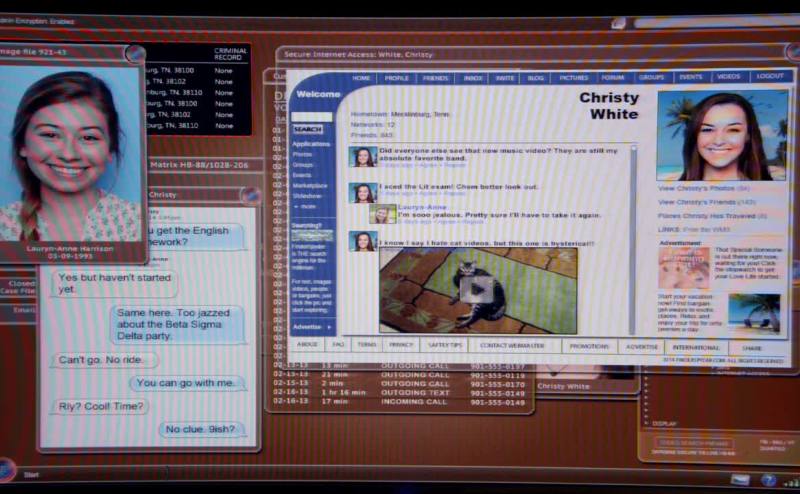Screen dimensions: 800x494
Task: Open the PROFILE tab in the top navigation
Action: [397, 77]
